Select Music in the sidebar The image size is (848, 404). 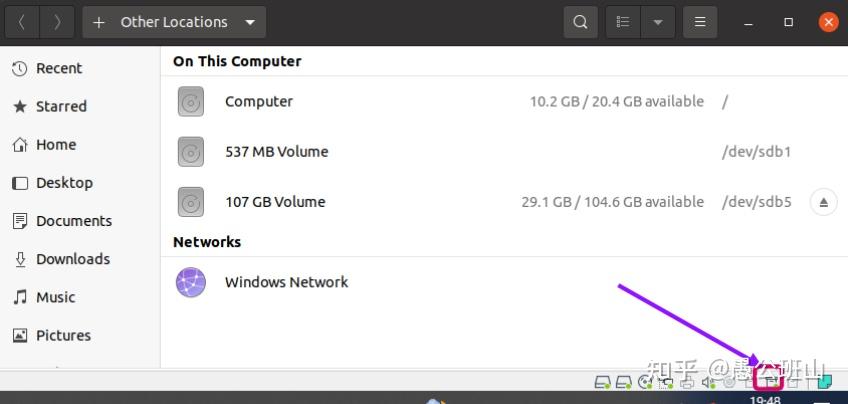pyautogui.click(x=56, y=297)
